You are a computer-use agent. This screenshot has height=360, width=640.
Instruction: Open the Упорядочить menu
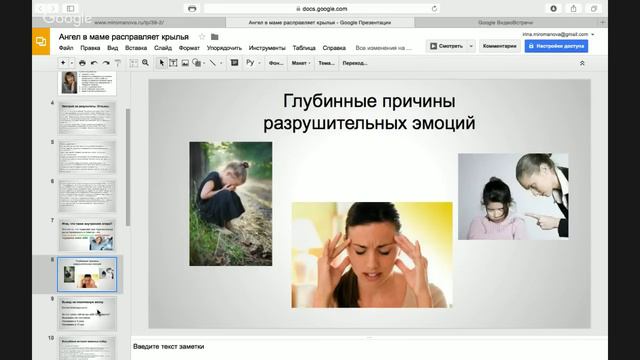click(x=224, y=48)
